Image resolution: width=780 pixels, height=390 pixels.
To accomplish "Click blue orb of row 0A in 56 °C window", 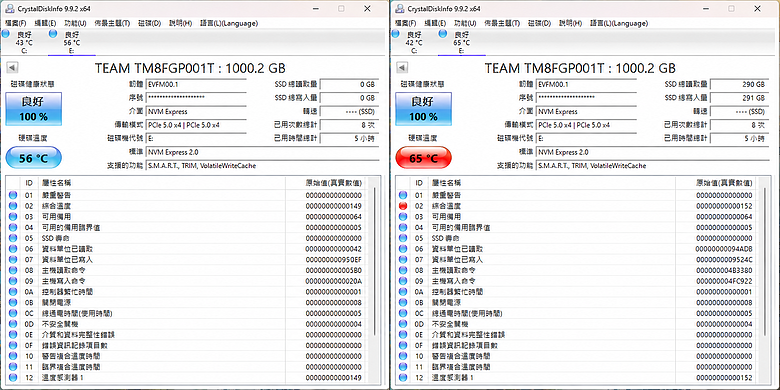I will click(13, 292).
